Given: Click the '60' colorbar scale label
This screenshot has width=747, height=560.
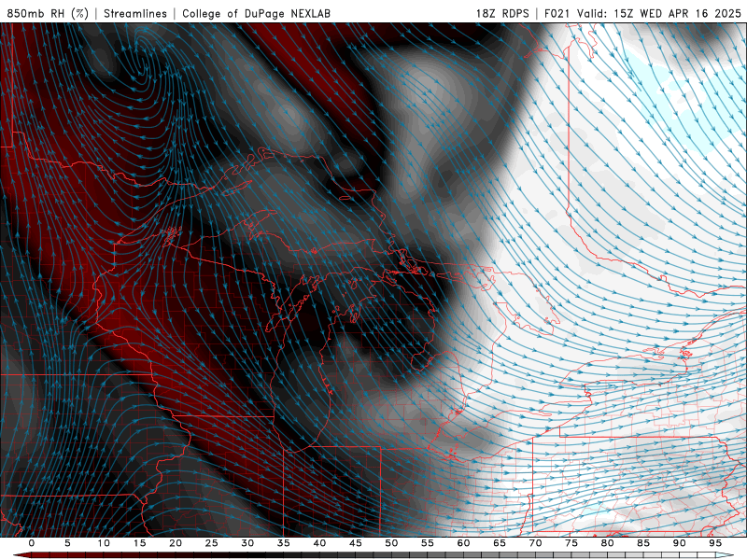Looking at the screenshot, I should tap(463, 543).
